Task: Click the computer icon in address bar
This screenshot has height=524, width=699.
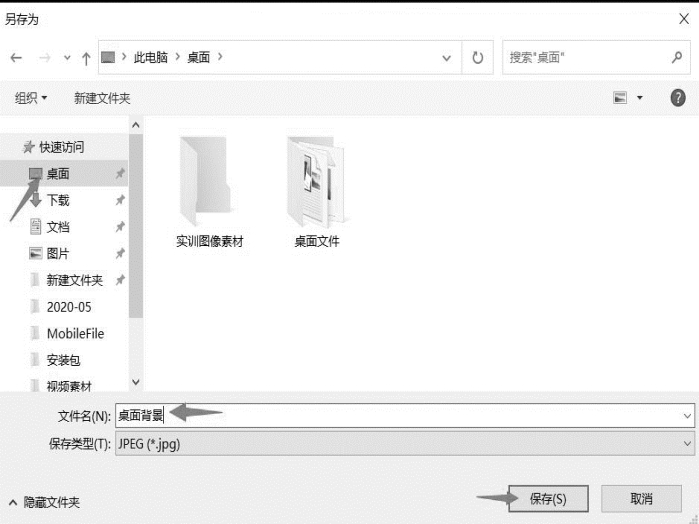Action: (108, 57)
